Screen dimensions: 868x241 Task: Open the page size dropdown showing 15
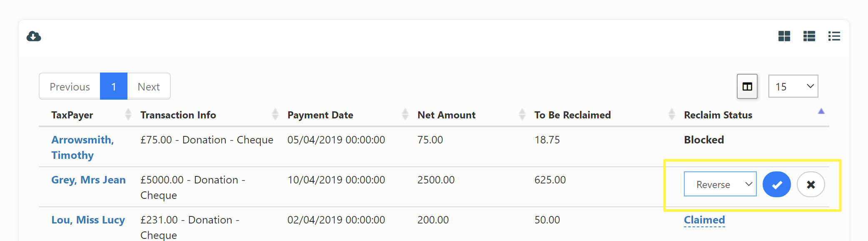point(793,86)
